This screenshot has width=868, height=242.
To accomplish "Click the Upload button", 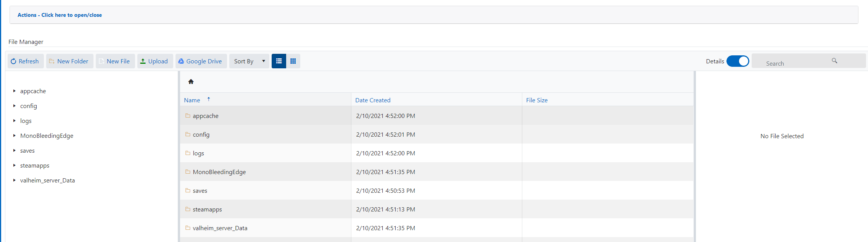I will pyautogui.click(x=155, y=61).
